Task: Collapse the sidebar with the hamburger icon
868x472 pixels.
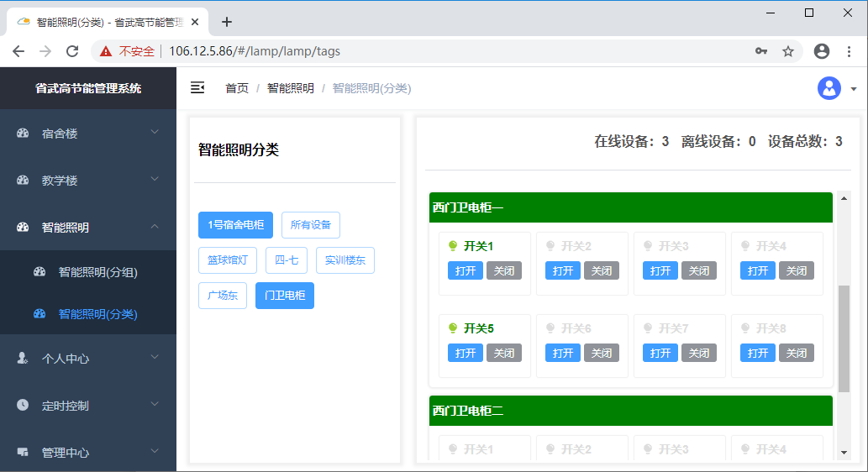Action: pyautogui.click(x=197, y=87)
